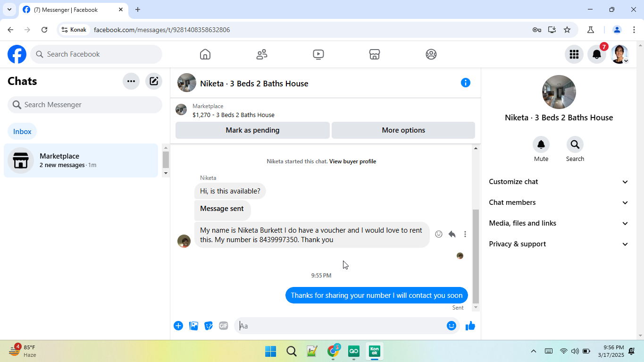Open the $1,270 - 3 Beds 2 Baths House listing
The height and width of the screenshot is (362, 644).
point(234,115)
